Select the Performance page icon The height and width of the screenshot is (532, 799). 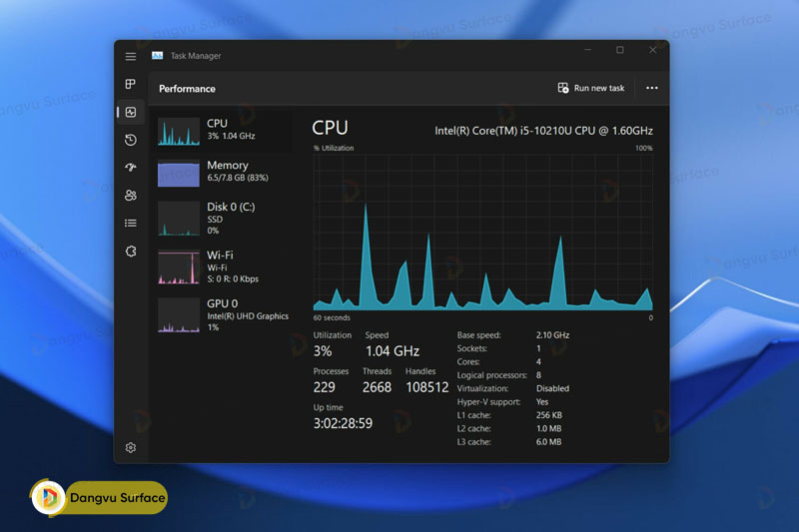click(x=131, y=112)
